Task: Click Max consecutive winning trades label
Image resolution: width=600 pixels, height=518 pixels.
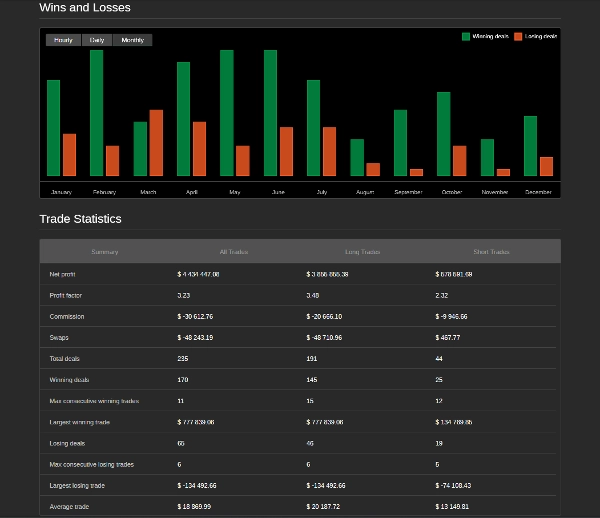Action: click(x=94, y=401)
